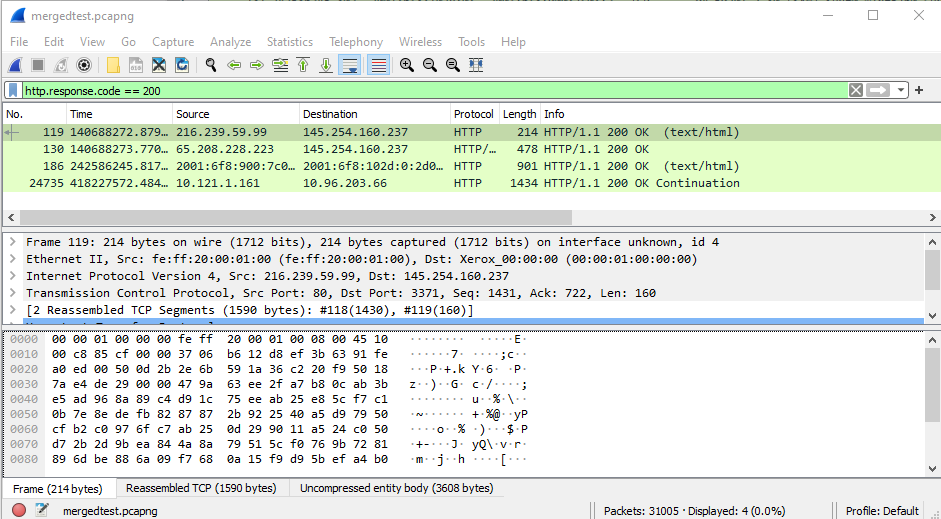941x519 pixels.
Task: Open capture file properties icon
Action: click(x=41, y=510)
